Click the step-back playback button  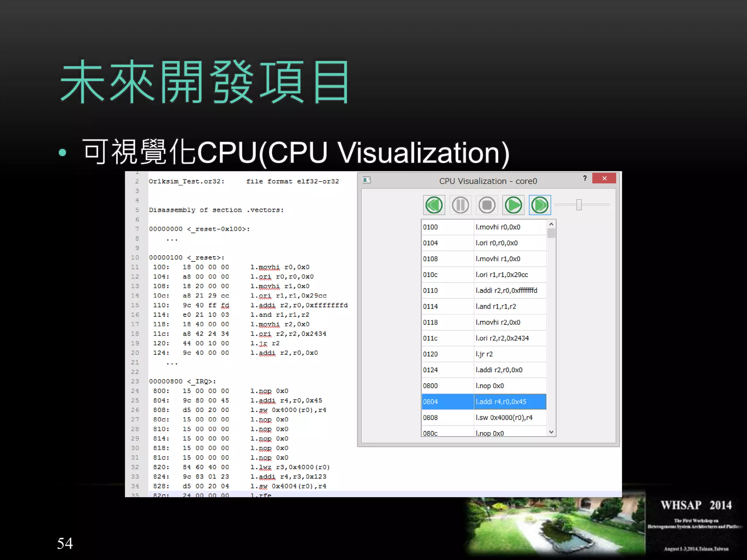[x=434, y=205]
